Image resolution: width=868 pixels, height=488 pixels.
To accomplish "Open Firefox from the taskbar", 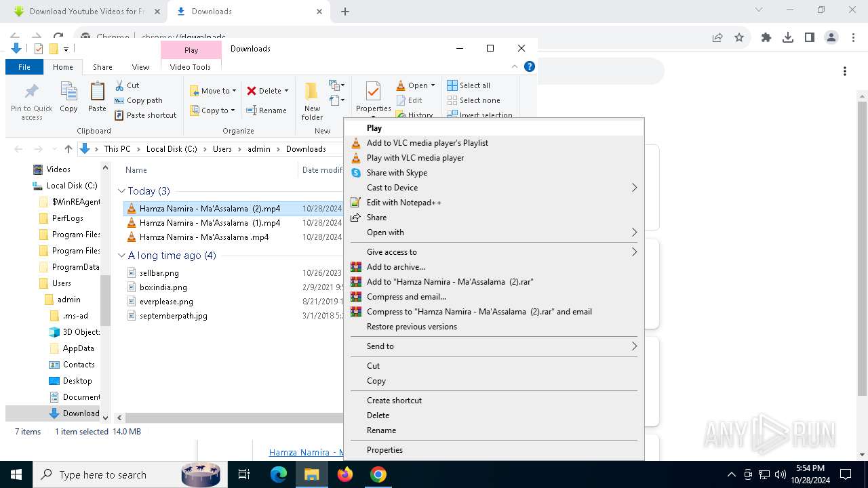I will tap(345, 475).
